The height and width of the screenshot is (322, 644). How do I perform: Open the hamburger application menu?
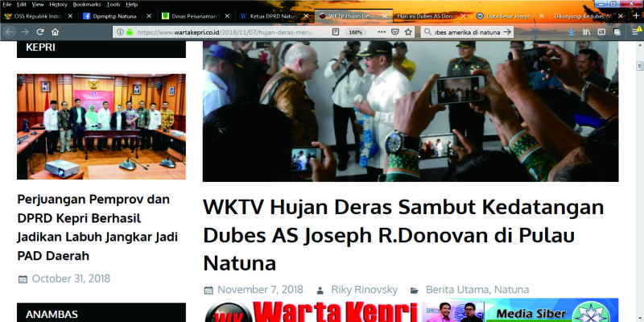(634, 32)
